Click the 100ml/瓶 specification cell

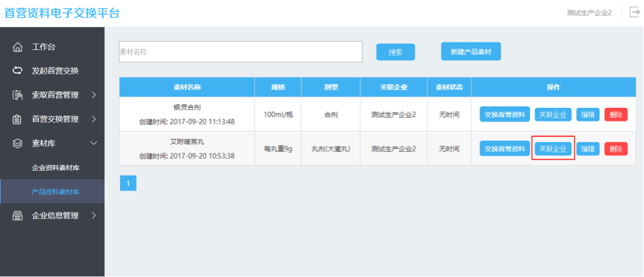tap(278, 115)
